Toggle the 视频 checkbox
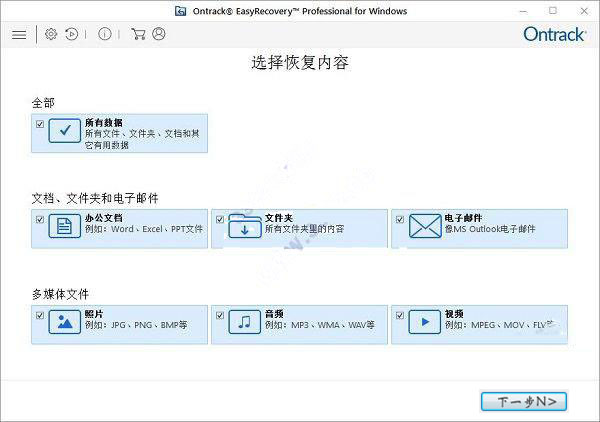 click(400, 315)
